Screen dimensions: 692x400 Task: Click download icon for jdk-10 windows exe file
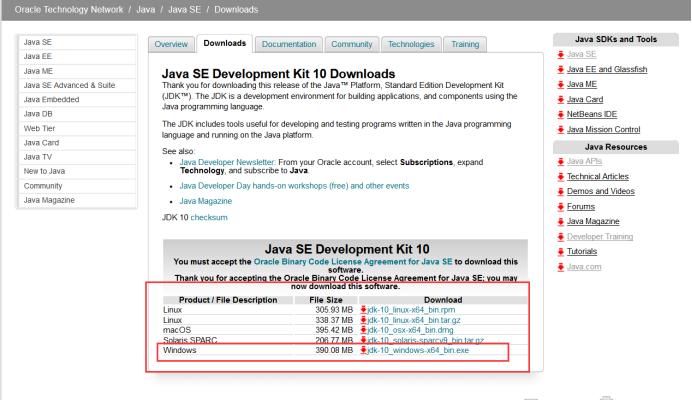[364, 350]
